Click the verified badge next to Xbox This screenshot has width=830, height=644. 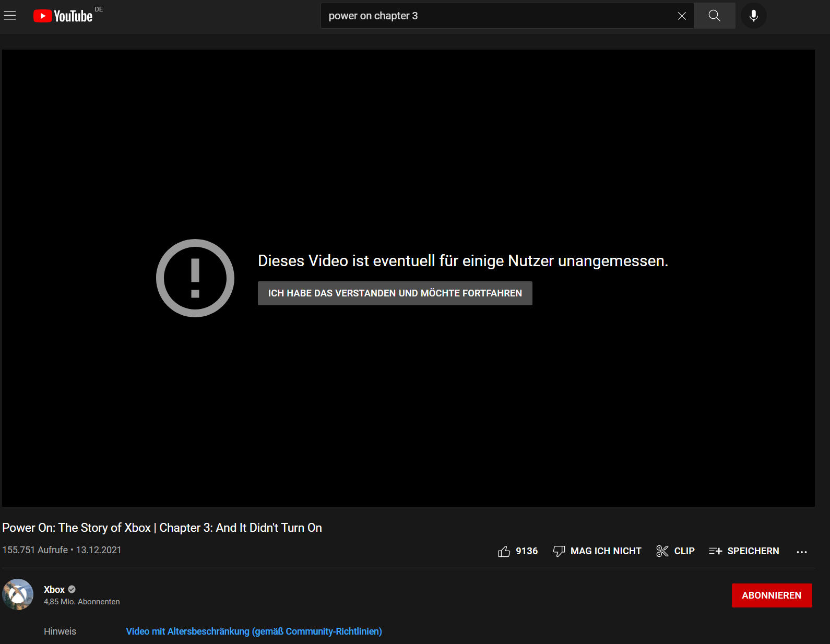72,590
